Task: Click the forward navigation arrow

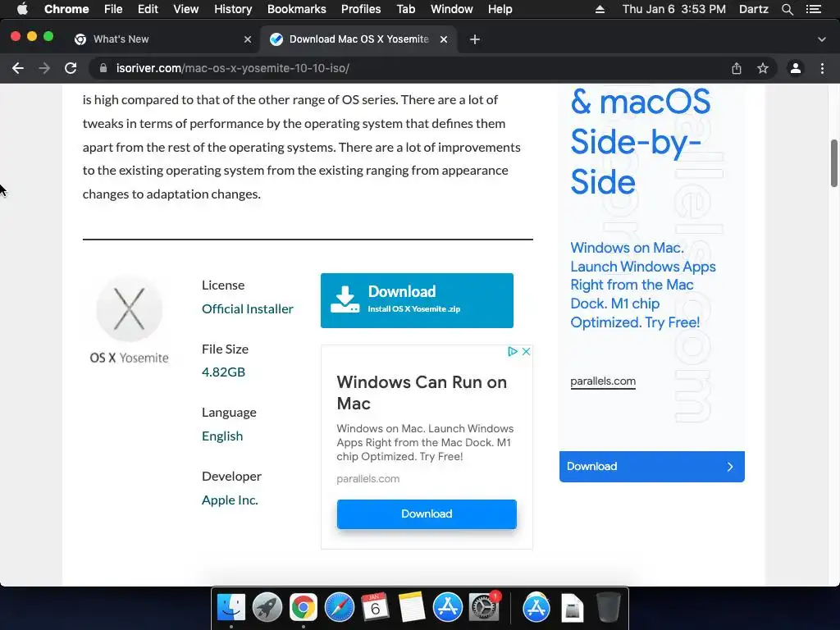Action: pos(44,68)
